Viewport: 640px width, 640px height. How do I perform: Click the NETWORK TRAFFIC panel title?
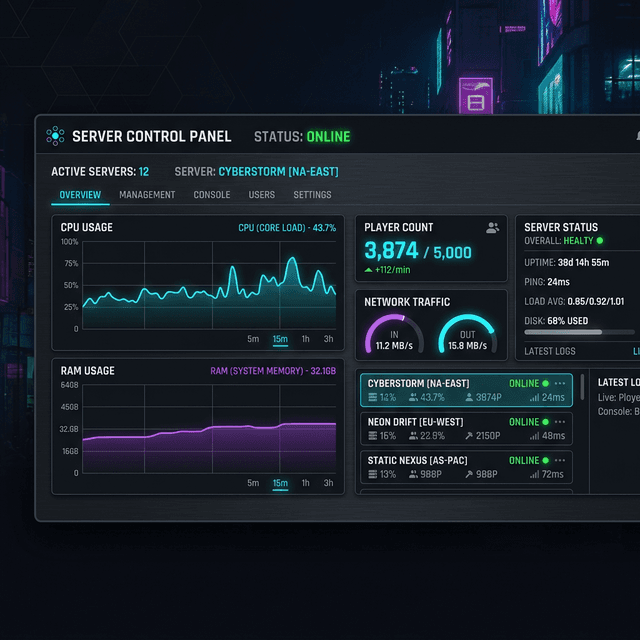[x=407, y=302]
